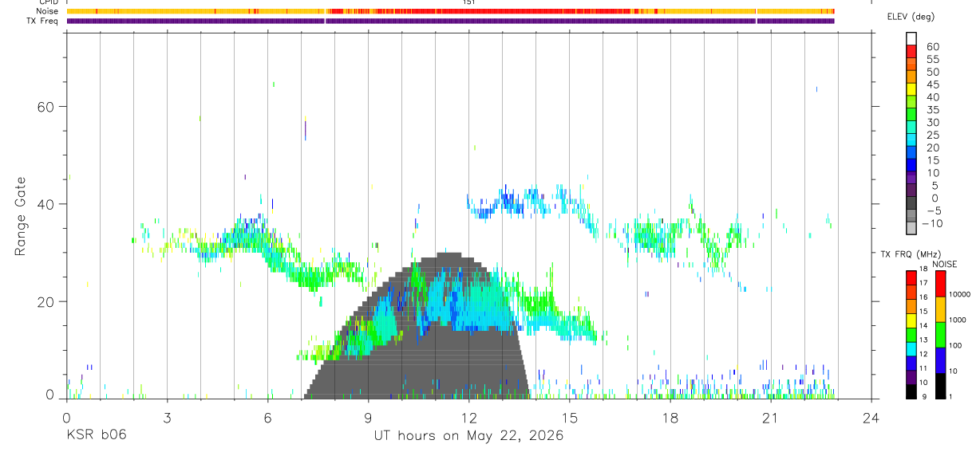Click the Noise row label

click(x=48, y=11)
